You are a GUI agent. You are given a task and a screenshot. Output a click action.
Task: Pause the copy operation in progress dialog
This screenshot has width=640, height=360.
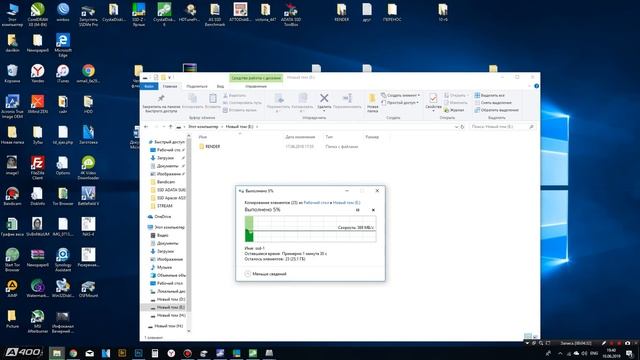(358, 210)
